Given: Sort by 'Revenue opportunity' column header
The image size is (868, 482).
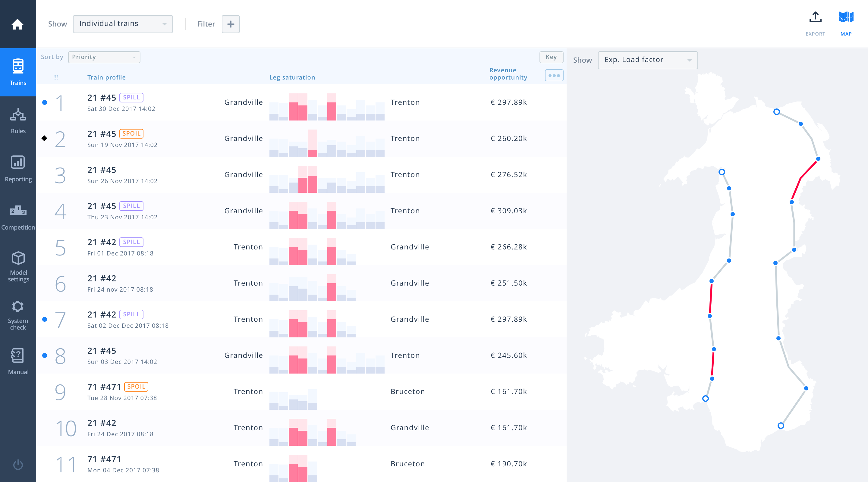Looking at the screenshot, I should [508, 74].
